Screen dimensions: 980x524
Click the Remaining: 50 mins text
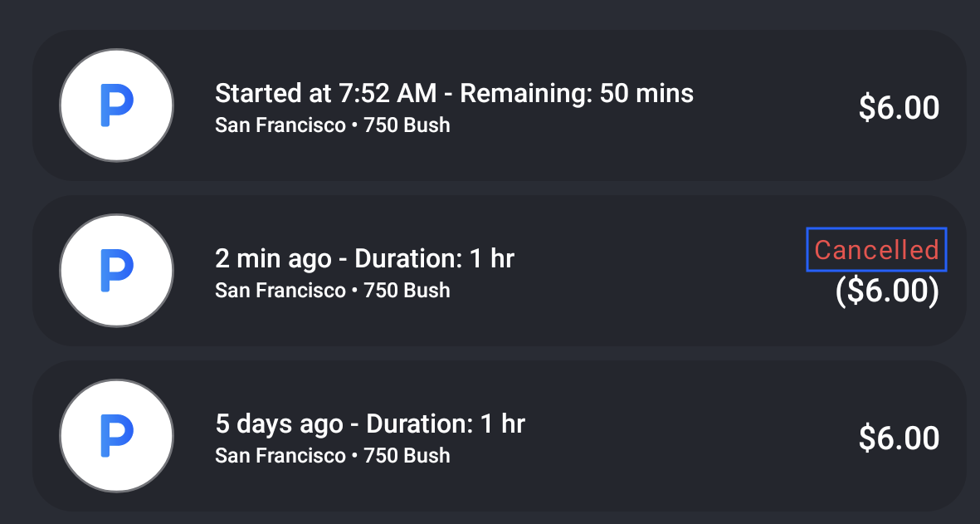pyautogui.click(x=577, y=93)
